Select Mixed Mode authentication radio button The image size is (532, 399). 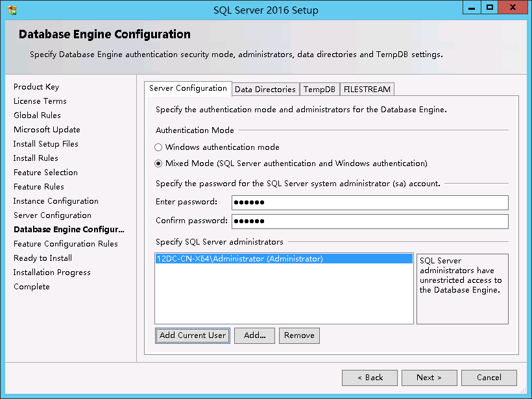(158, 163)
